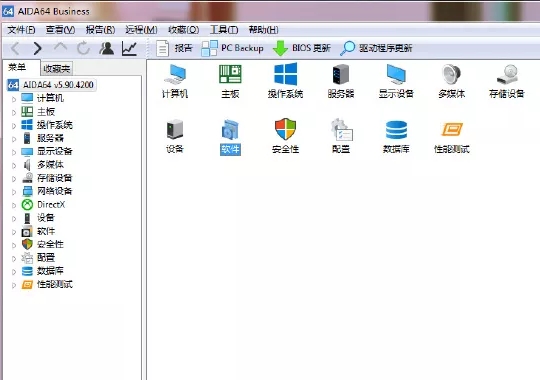The height and width of the screenshot is (380, 540).
Task: Open the 报告(R) menu
Action: pos(100,30)
